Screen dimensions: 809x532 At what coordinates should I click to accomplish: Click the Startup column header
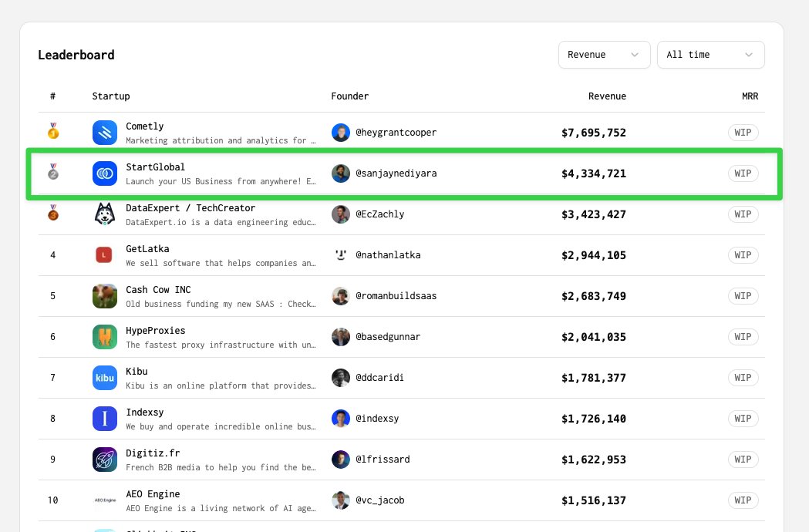click(111, 96)
